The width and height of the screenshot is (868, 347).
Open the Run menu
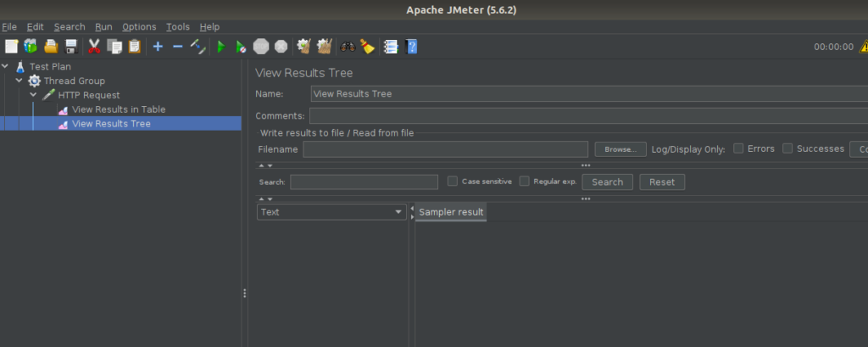pos(103,26)
